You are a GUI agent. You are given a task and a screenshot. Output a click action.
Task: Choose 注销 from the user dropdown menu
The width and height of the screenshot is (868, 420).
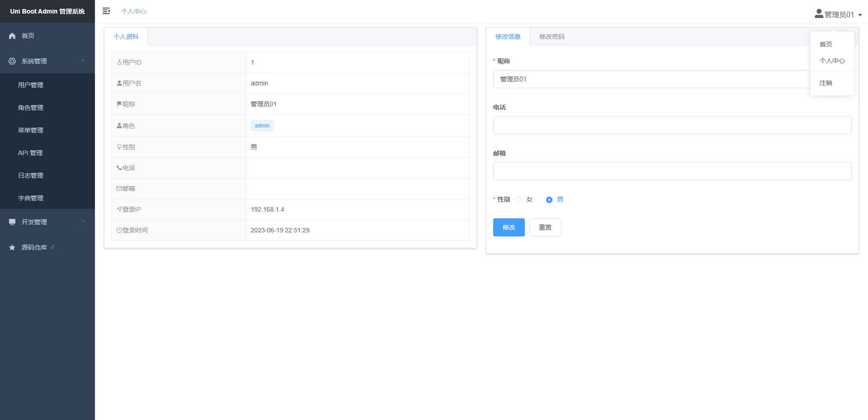[x=826, y=83]
